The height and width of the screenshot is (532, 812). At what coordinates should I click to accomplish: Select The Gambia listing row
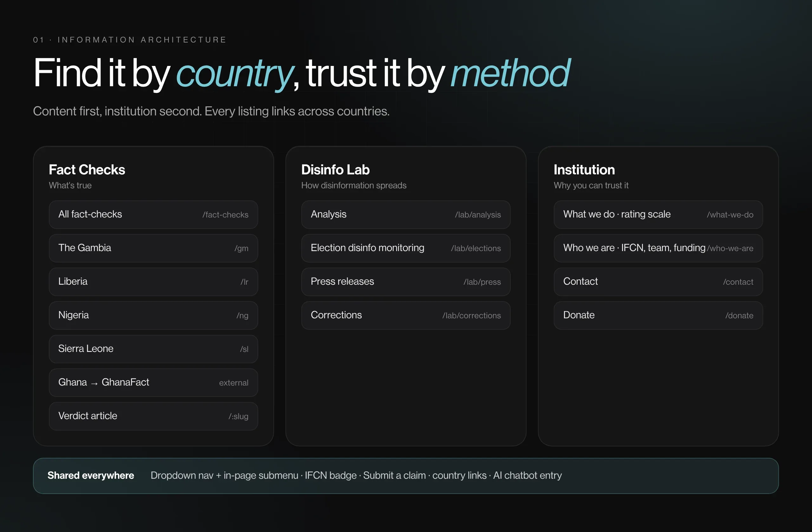click(x=153, y=248)
